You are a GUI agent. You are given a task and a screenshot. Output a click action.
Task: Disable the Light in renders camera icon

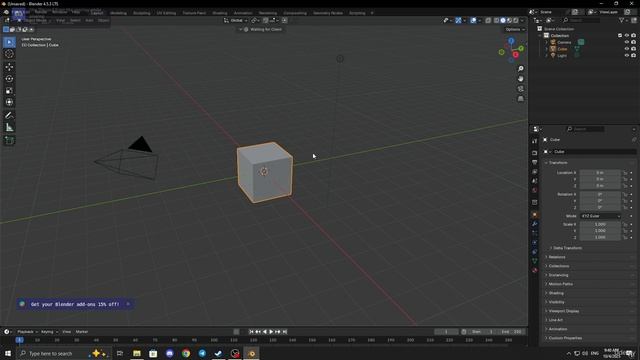(633, 55)
